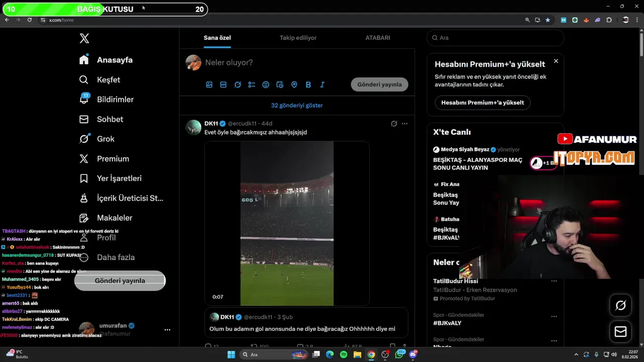Toggle italic text formatting
644x362 pixels.
coord(323,84)
